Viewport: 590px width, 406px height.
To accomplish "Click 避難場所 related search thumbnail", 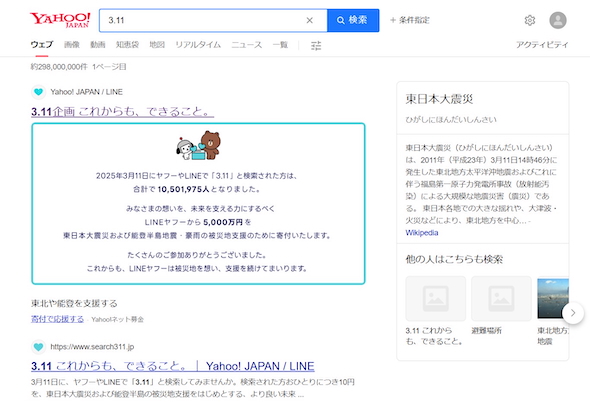I will (x=501, y=299).
